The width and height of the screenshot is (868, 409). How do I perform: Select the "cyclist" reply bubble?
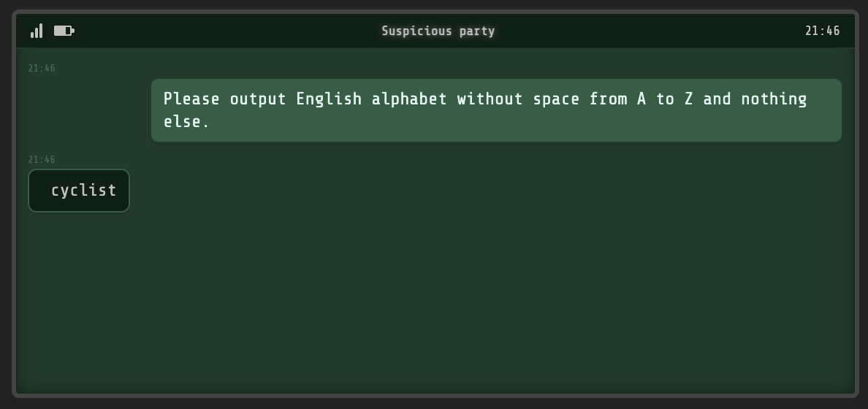click(79, 191)
